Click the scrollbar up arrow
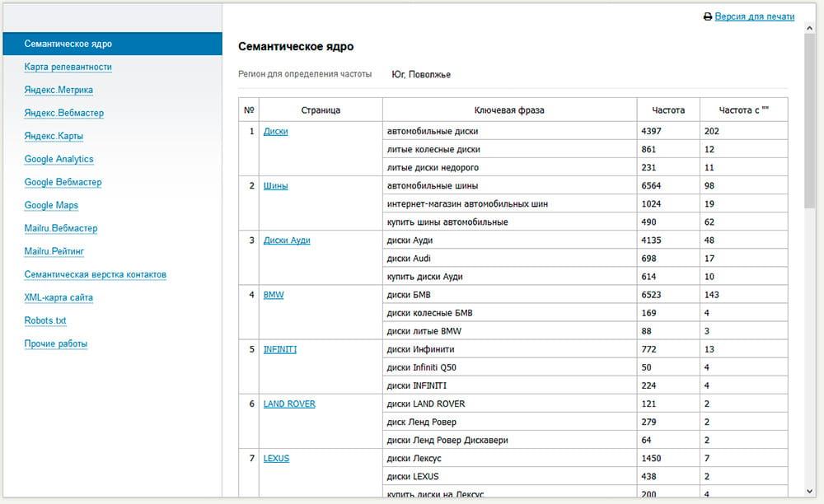 [810, 28]
